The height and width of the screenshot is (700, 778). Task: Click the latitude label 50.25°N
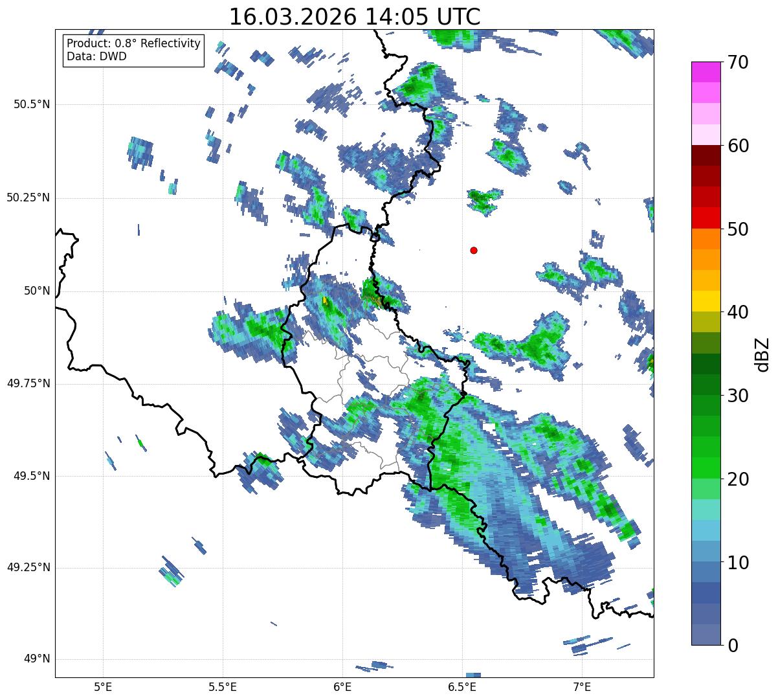[x=28, y=198]
